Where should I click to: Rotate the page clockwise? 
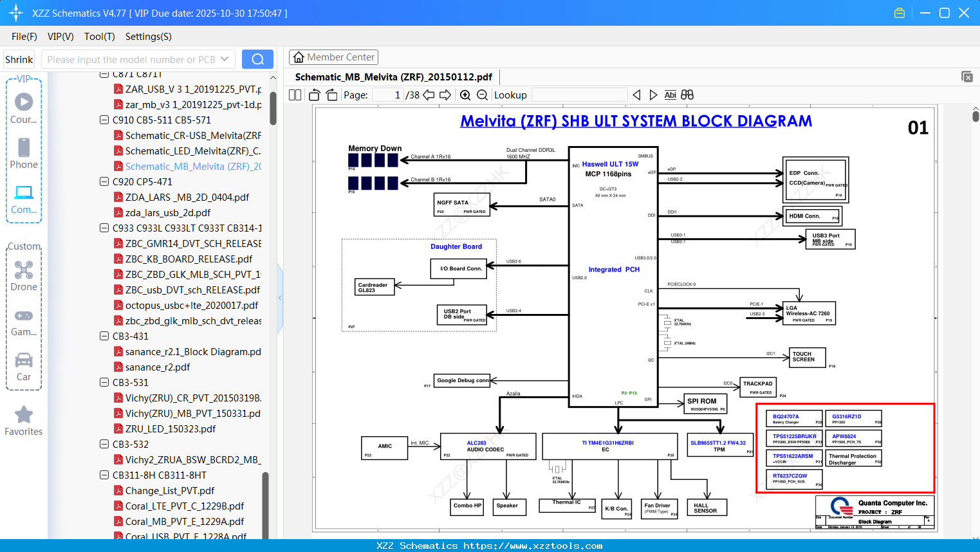(331, 95)
